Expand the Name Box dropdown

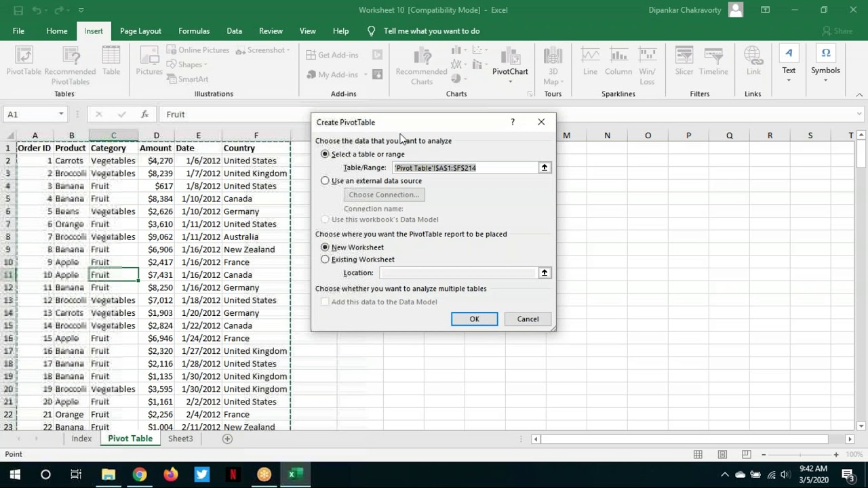coord(61,115)
